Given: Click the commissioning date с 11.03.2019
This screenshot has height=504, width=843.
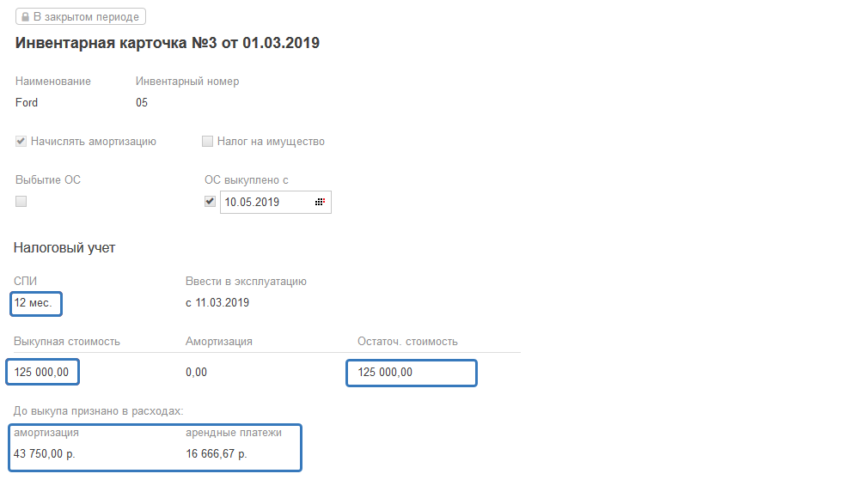Looking at the screenshot, I should coord(217,303).
